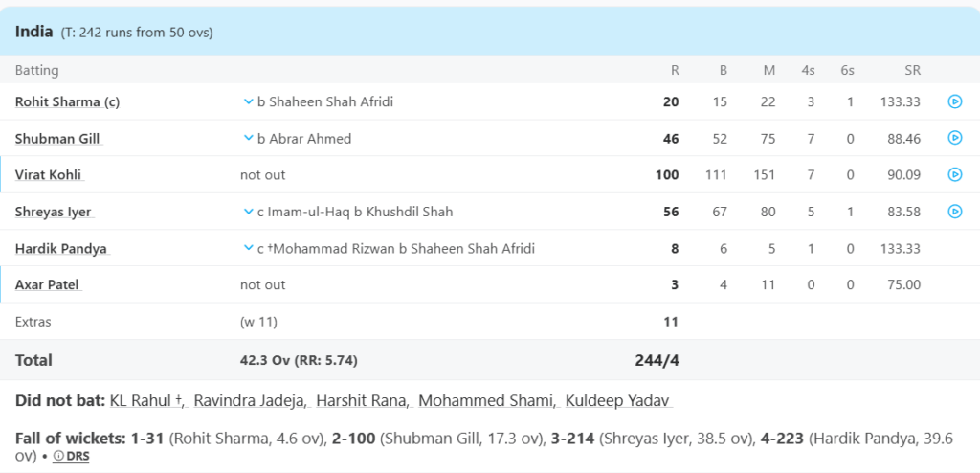Screen dimensions: 980x473
Task: View Hardik Pandya's player page
Action: (60, 248)
